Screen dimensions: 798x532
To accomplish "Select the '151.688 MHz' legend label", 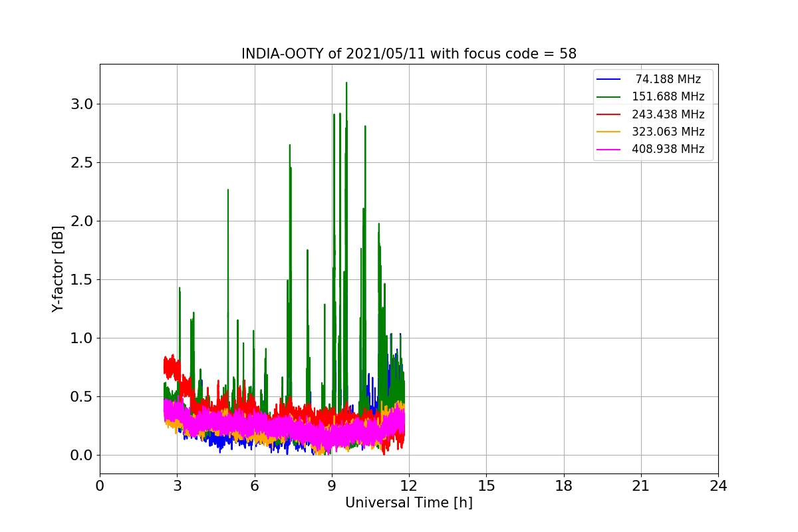I will 668,96.
